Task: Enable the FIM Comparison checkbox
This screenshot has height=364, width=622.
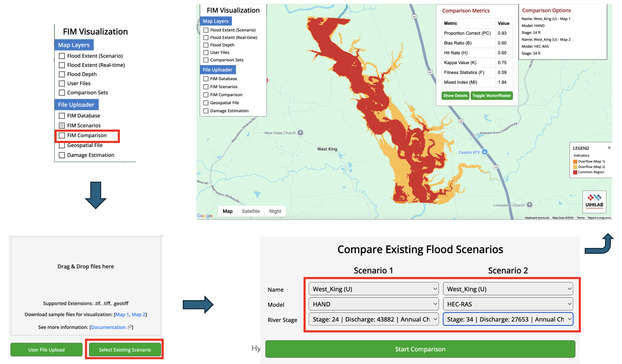Action: 62,136
